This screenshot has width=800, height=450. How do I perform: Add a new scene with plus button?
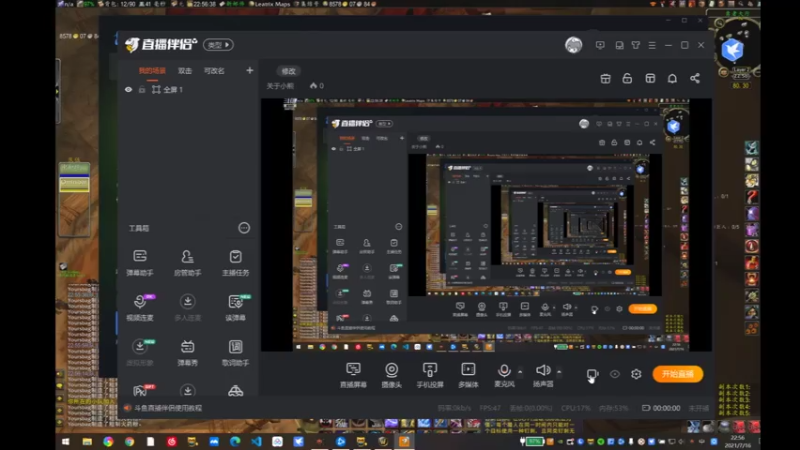coord(249,70)
